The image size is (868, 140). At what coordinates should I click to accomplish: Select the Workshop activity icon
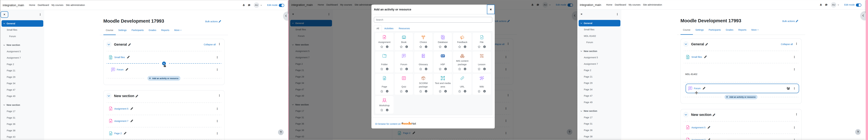tap(384, 101)
